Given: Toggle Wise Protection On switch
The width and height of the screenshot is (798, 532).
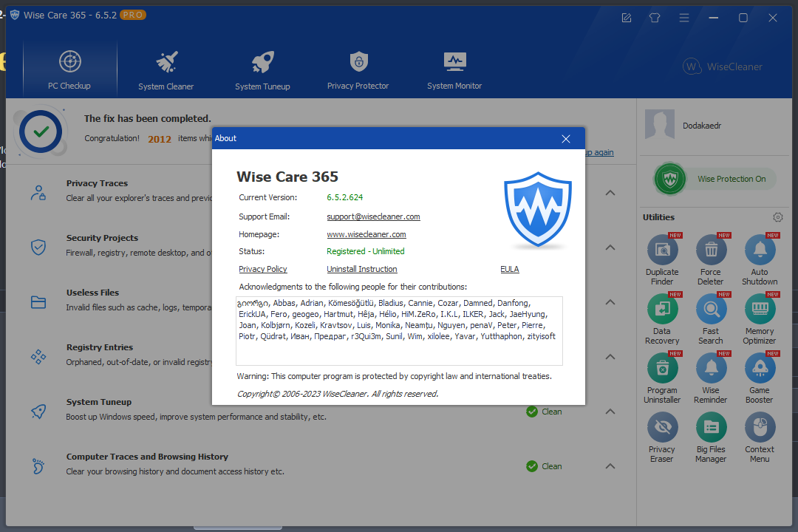Looking at the screenshot, I should pos(715,179).
